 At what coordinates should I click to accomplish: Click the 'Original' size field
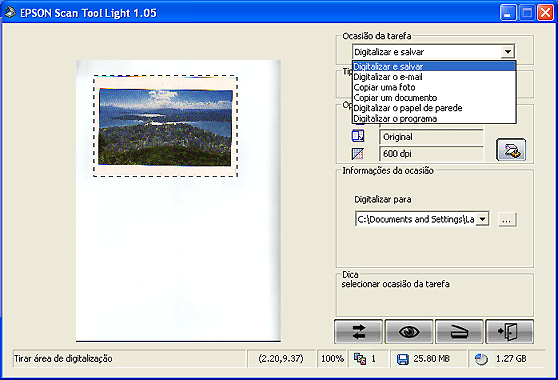coord(431,137)
